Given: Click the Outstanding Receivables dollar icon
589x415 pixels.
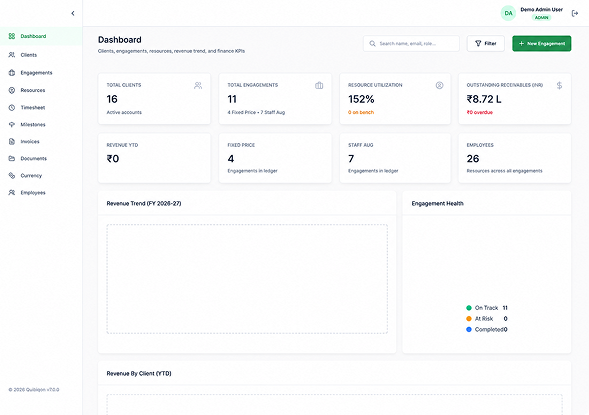Looking at the screenshot, I should pos(559,86).
